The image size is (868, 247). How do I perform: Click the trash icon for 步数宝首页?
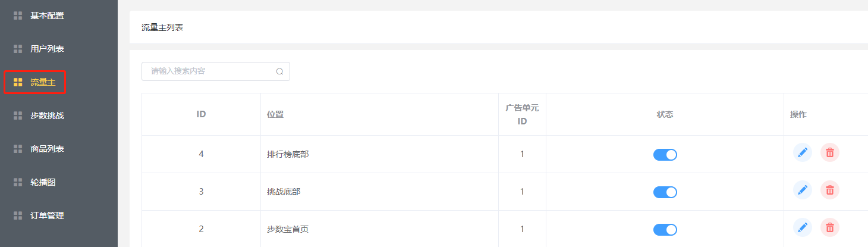(830, 227)
